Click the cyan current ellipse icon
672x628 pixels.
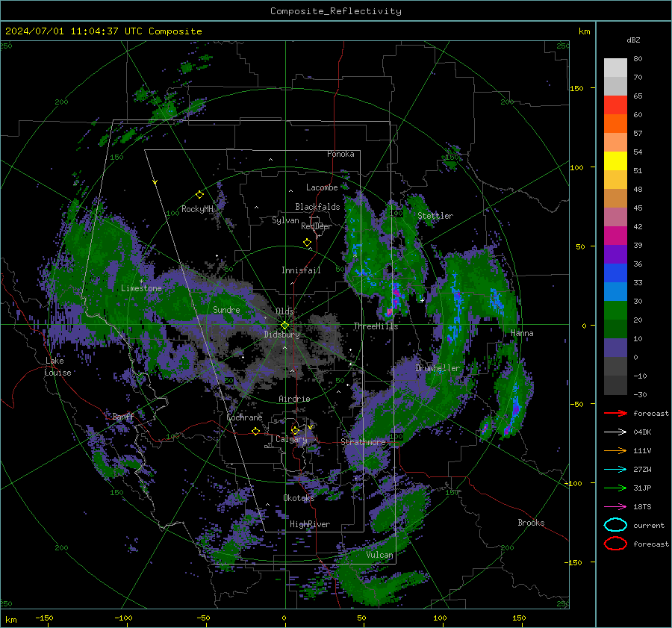pos(615,525)
